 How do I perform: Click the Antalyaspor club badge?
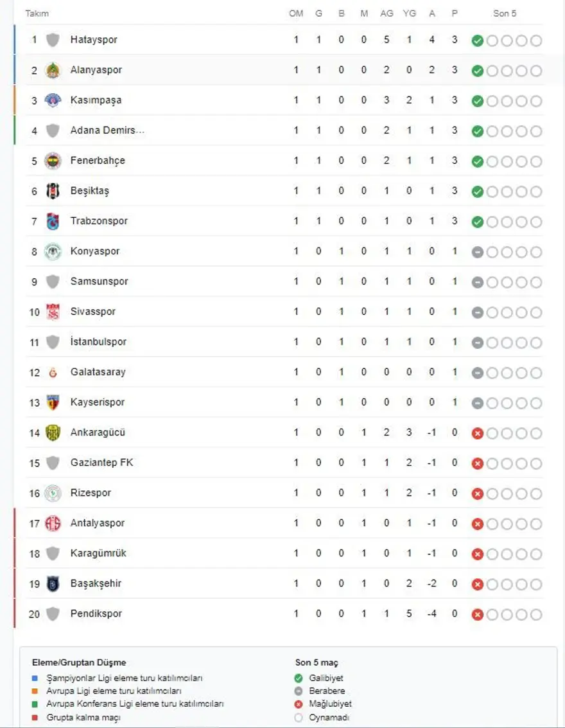53,523
